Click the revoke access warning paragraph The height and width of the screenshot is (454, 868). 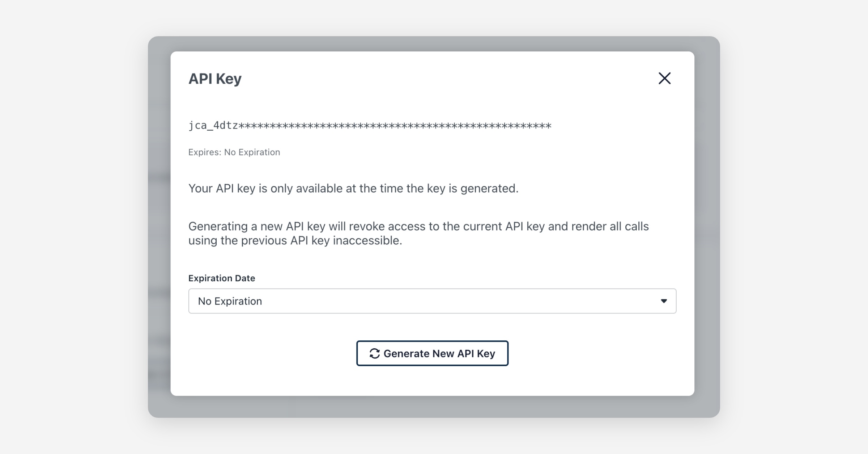(x=418, y=233)
